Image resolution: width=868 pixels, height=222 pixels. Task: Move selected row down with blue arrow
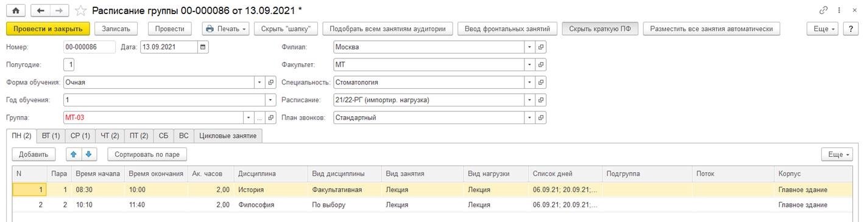89,154
